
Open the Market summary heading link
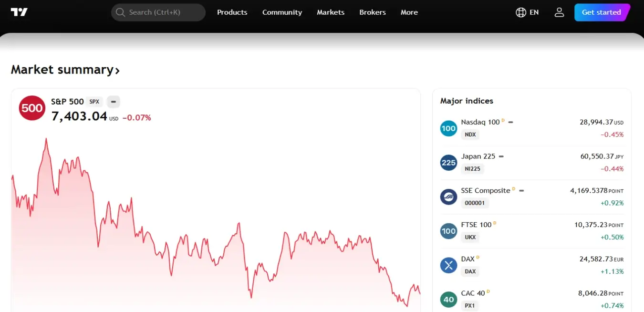[65, 70]
